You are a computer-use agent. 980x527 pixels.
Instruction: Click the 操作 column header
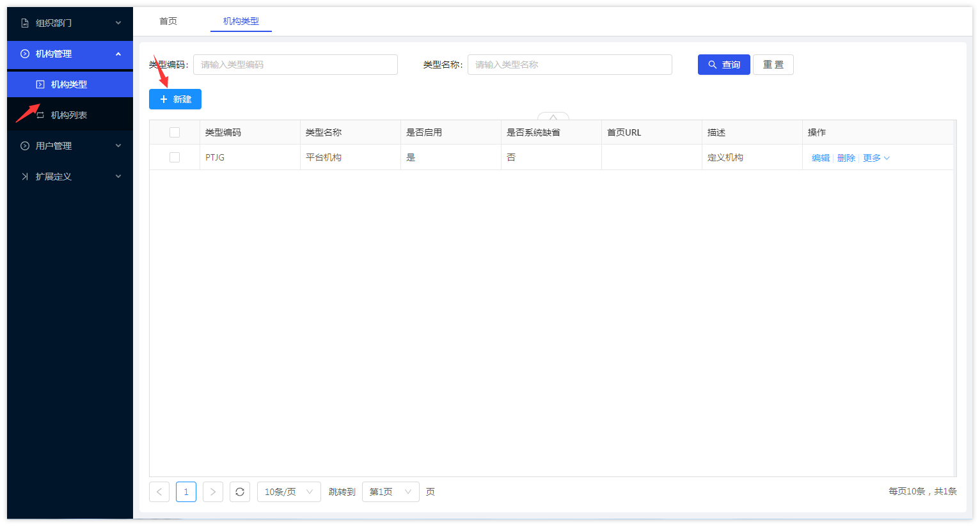point(878,132)
